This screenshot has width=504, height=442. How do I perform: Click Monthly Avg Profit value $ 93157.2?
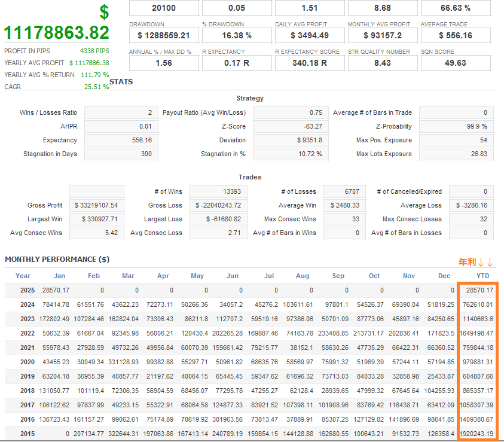[383, 35]
